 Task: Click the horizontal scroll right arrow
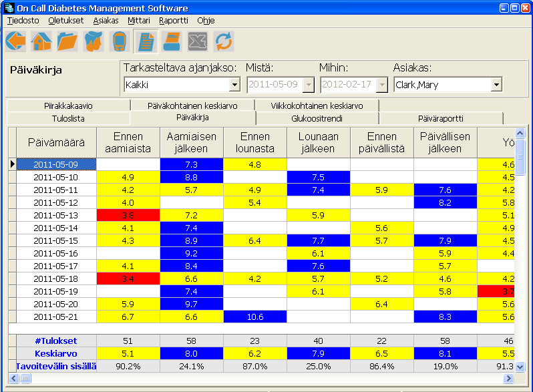(x=508, y=378)
